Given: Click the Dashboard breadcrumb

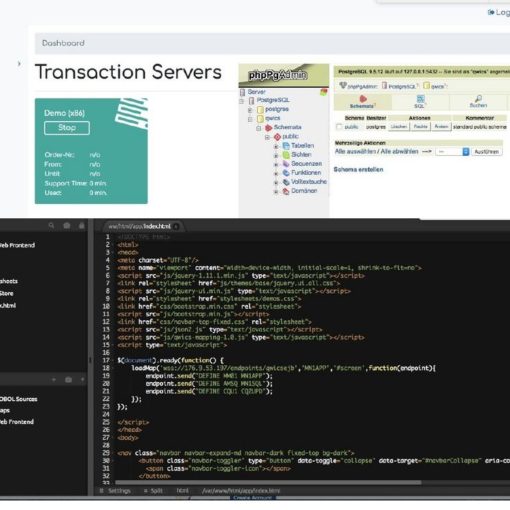Looking at the screenshot, I should pos(63,43).
